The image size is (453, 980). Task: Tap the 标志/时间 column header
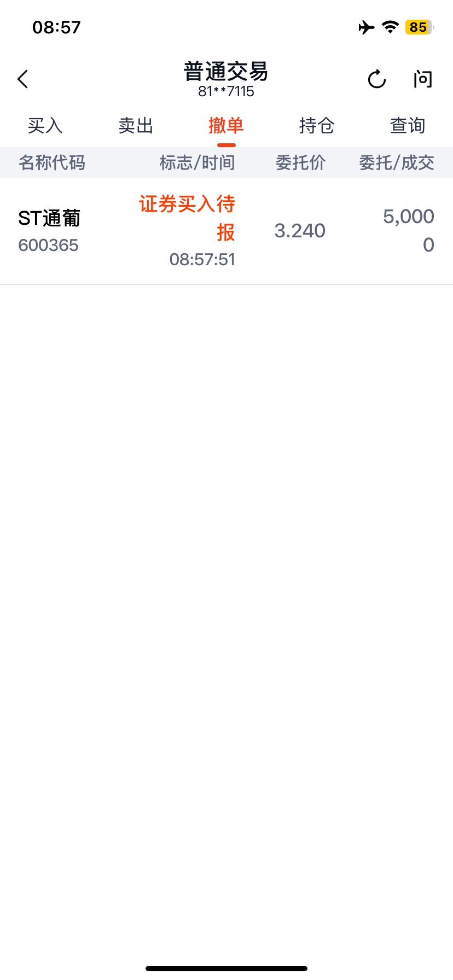tap(198, 162)
